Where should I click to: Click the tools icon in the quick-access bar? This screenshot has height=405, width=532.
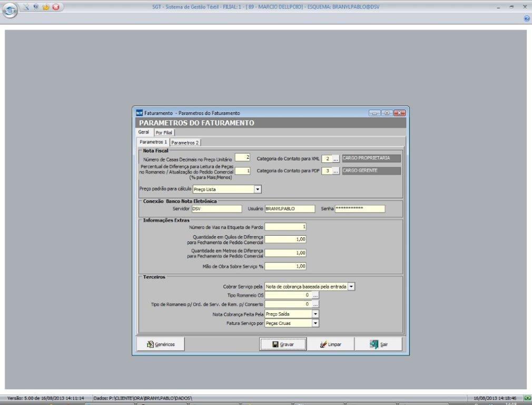pyautogui.click(x=26, y=7)
